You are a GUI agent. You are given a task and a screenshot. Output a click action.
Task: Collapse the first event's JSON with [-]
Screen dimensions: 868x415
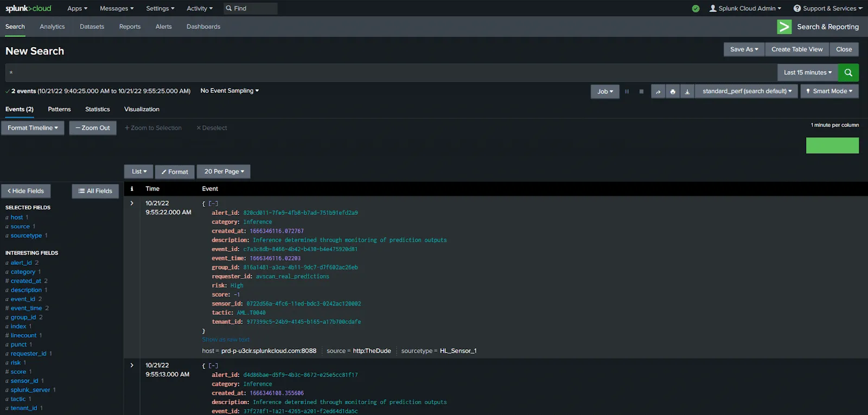coord(213,204)
